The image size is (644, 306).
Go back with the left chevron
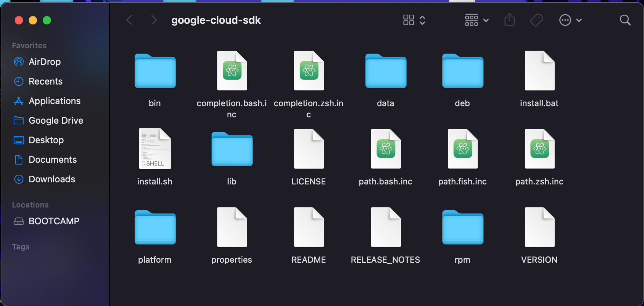(129, 20)
